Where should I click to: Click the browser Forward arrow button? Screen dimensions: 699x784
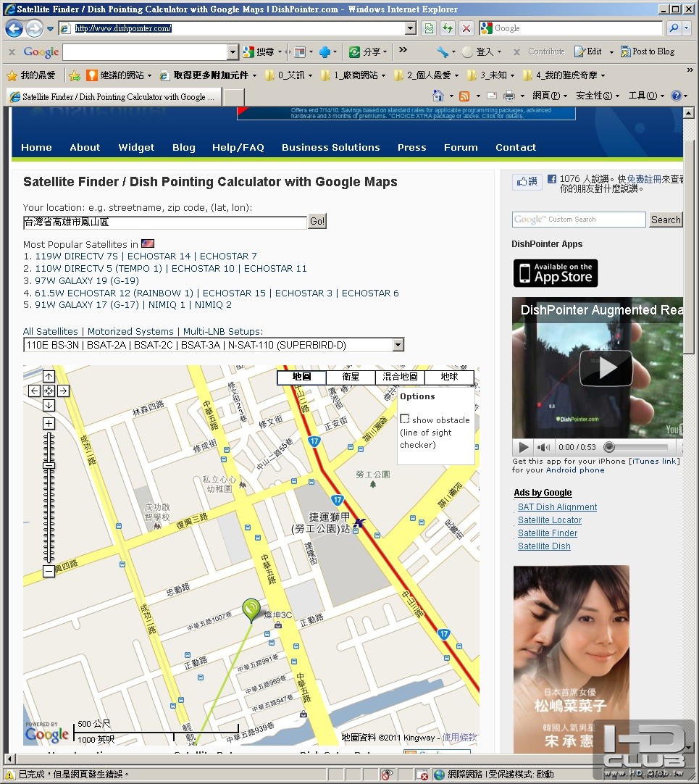tap(34, 28)
